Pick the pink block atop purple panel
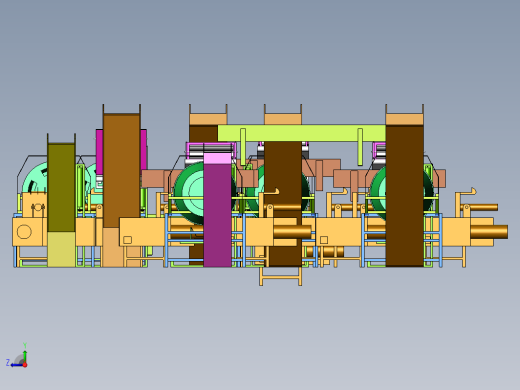520x390 pixels. [217, 158]
